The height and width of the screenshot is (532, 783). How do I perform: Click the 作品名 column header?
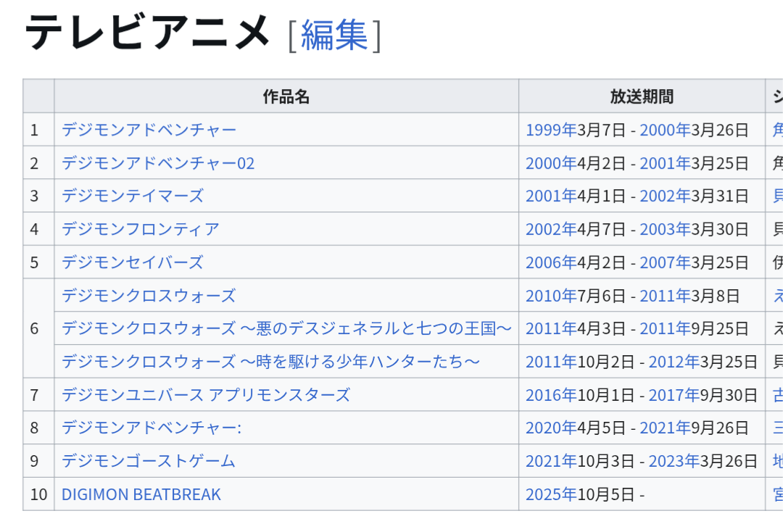pos(286,96)
